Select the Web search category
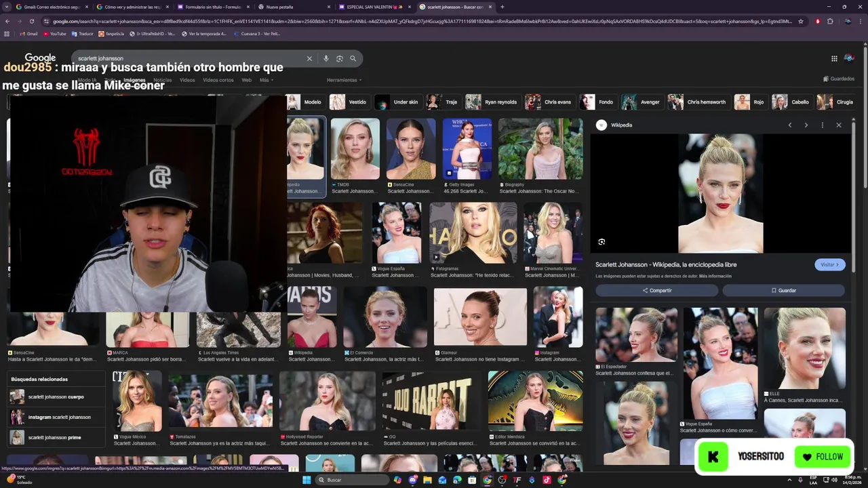Image resolution: width=868 pixels, height=488 pixels. coord(246,80)
